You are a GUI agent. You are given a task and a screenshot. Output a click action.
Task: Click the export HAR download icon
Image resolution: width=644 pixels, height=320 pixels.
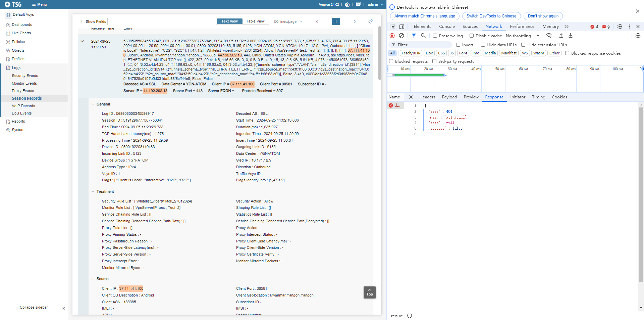pos(571,36)
